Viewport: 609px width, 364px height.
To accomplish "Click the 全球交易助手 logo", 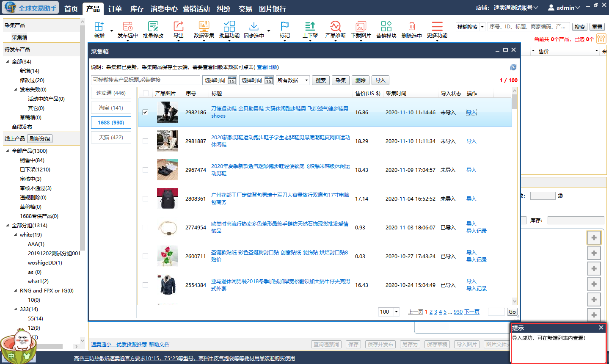I will pyautogui.click(x=30, y=8).
